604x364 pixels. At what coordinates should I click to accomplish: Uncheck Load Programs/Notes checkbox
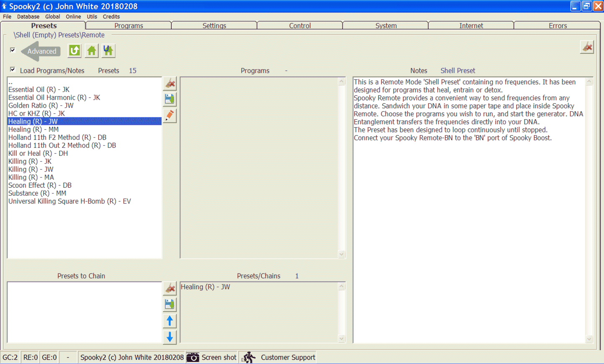pyautogui.click(x=13, y=70)
